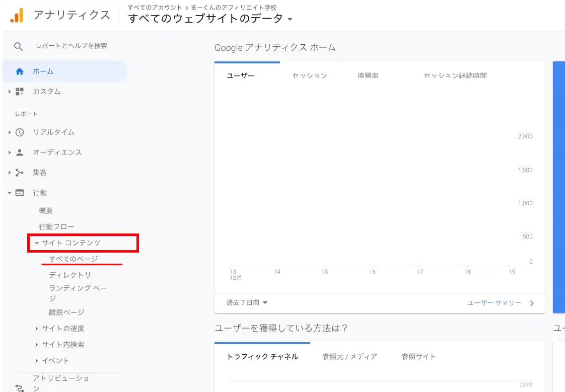Viewport: 565px width, 392px height.
Task: Click the 行動 behavior icon
Action: 20,193
